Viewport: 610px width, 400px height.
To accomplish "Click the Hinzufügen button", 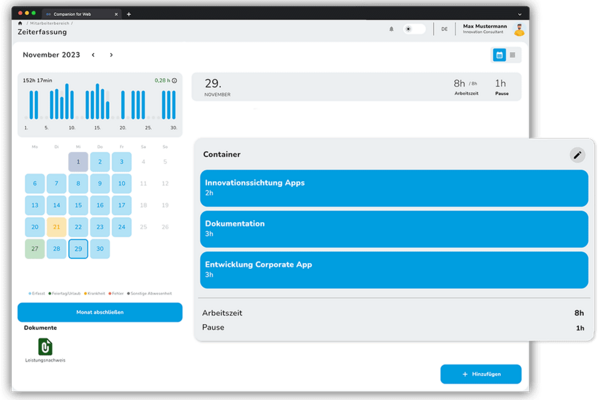I will (x=481, y=374).
